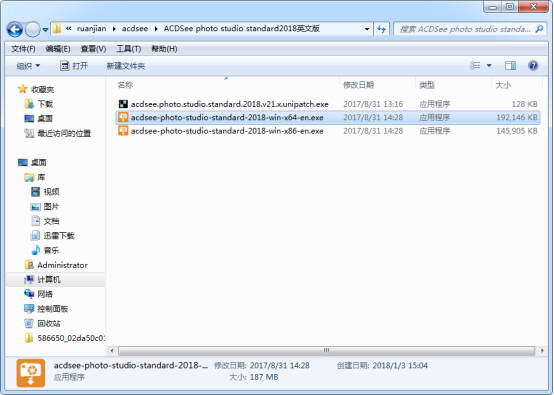Image resolution: width=554 pixels, height=395 pixels.
Task: Toggle the preview pane icon
Action: [x=510, y=65]
